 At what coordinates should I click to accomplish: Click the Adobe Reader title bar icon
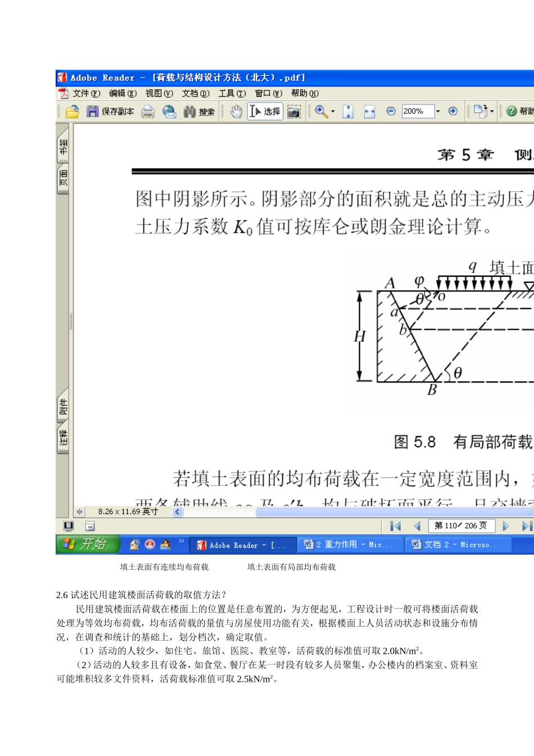point(62,78)
